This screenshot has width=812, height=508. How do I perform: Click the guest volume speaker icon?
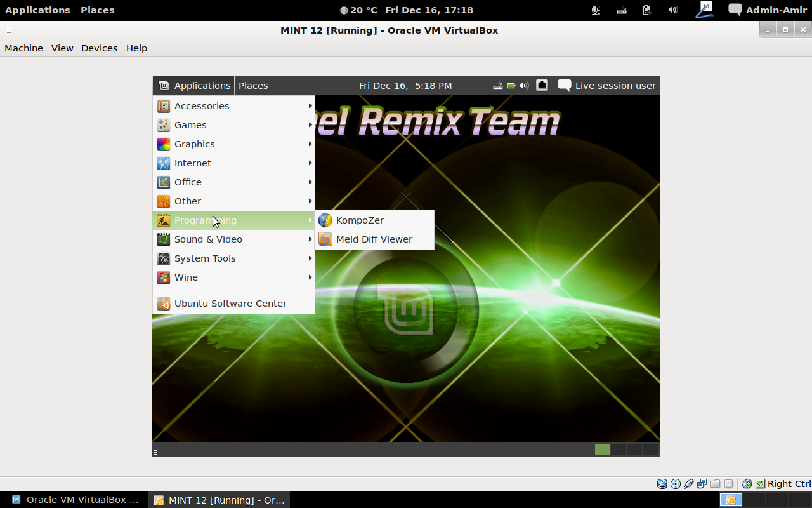coord(524,86)
